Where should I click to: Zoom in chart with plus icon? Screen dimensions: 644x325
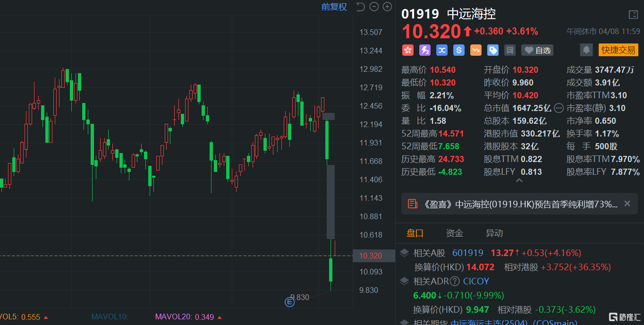[x=387, y=7]
